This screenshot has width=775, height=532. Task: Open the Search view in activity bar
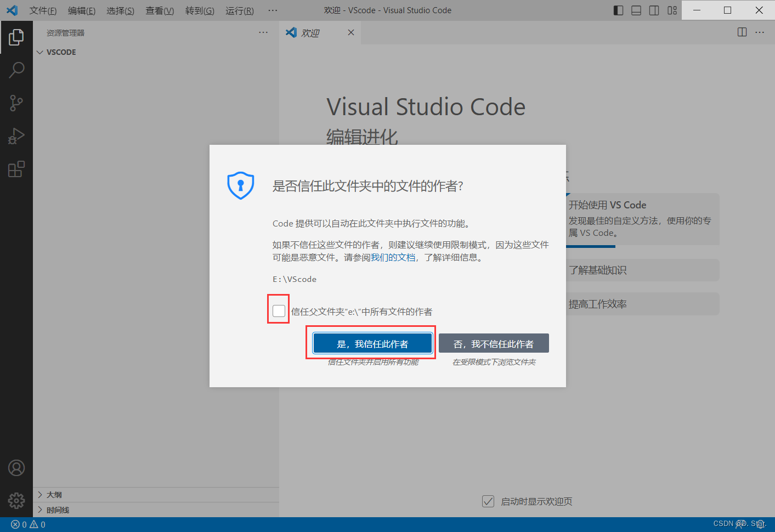(16, 70)
